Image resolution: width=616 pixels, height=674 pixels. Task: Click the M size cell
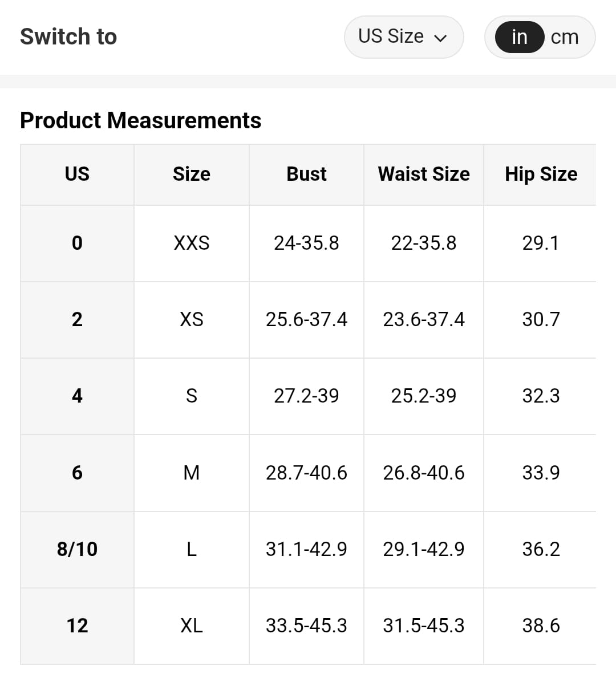(192, 473)
